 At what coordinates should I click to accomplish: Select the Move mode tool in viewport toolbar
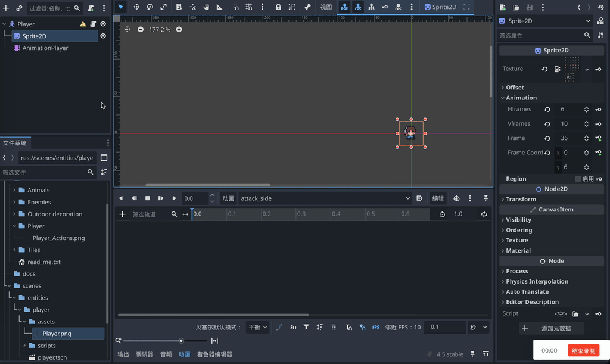pos(136,7)
